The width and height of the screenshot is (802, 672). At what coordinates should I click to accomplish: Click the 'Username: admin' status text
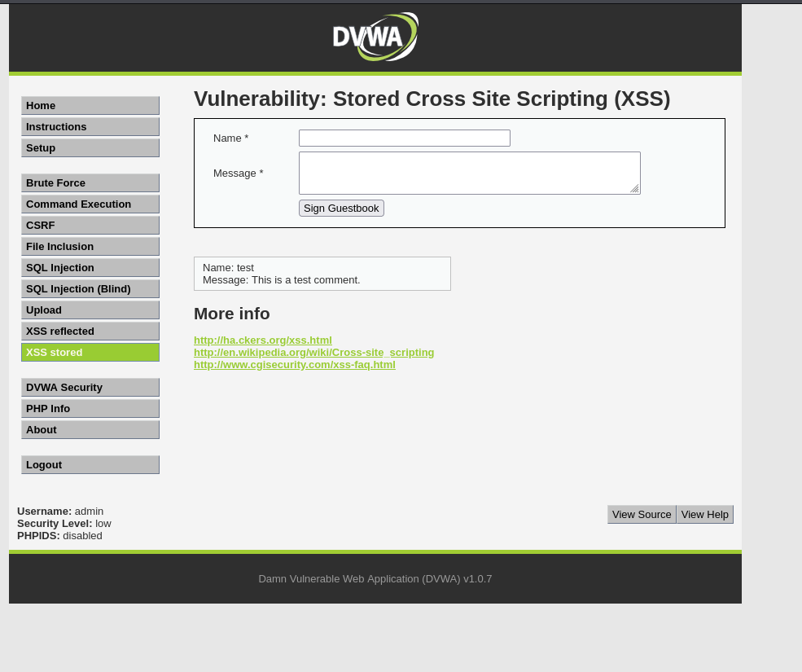pos(60,512)
